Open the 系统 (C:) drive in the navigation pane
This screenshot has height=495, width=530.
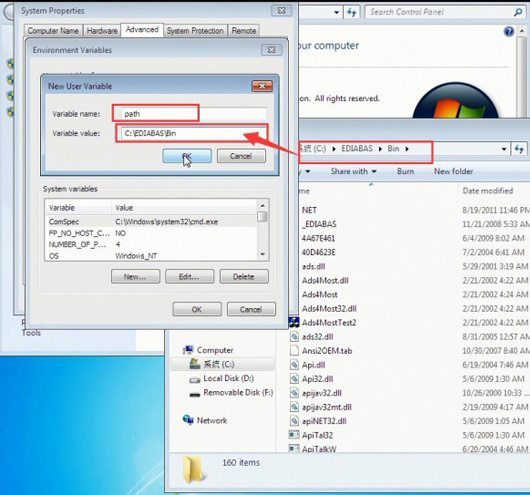[x=219, y=364]
